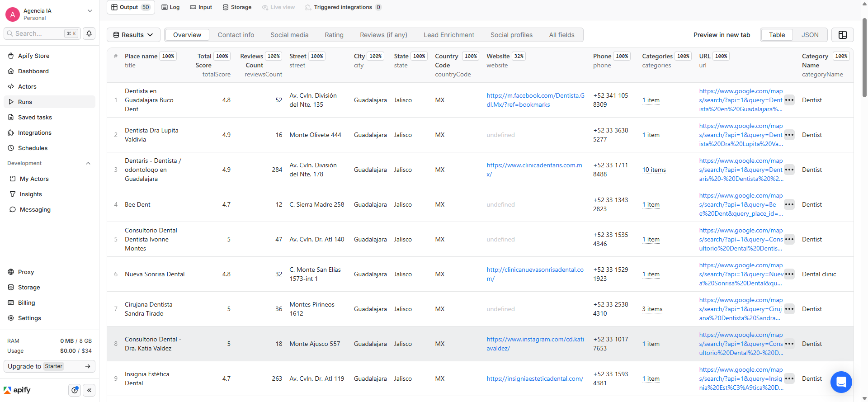Open the notifications bell icon
868x402 pixels.
coord(89,33)
